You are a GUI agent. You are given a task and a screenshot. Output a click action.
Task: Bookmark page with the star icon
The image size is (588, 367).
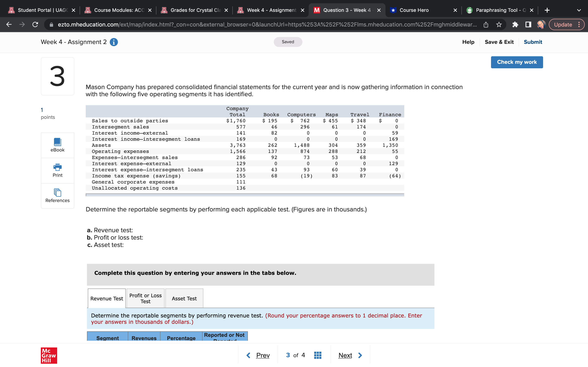tap(499, 24)
